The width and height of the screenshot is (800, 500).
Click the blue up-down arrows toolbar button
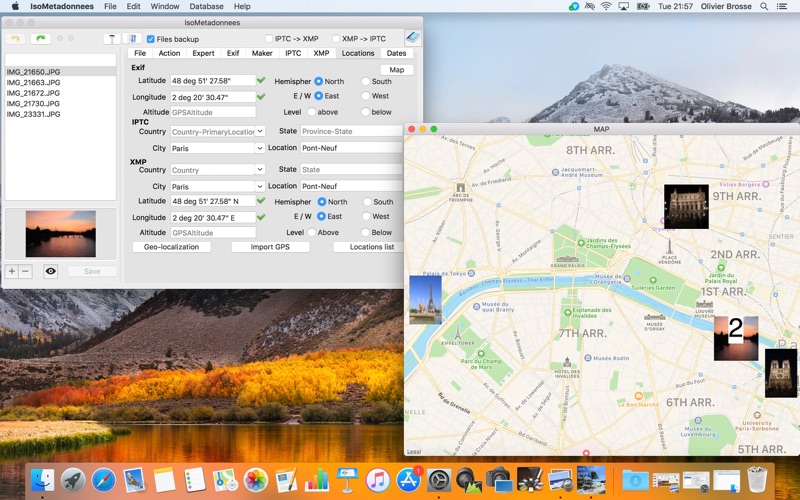tap(133, 39)
